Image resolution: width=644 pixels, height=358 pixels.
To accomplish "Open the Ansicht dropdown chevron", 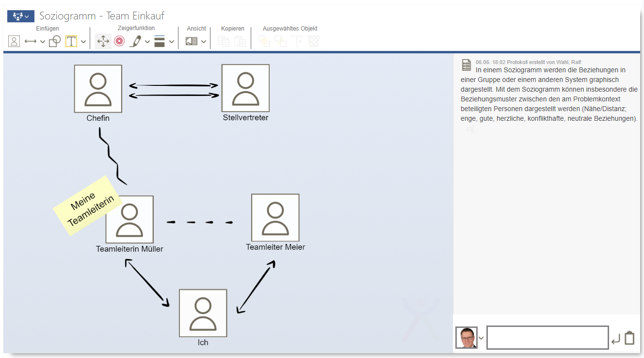I will point(204,41).
